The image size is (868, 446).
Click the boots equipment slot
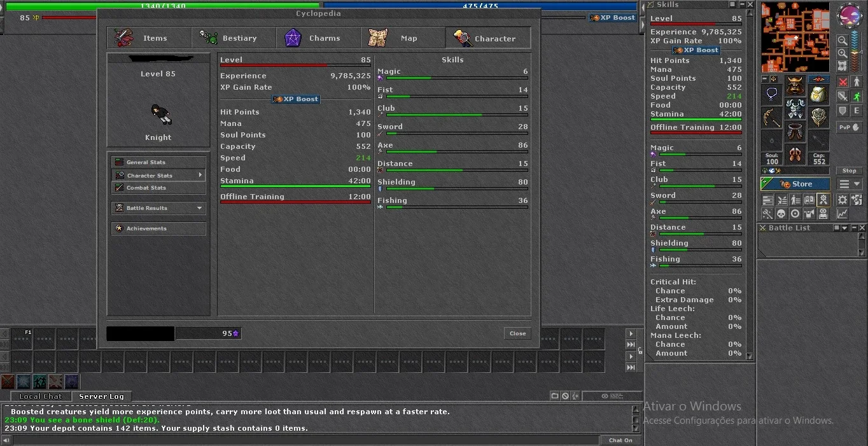tap(795, 154)
